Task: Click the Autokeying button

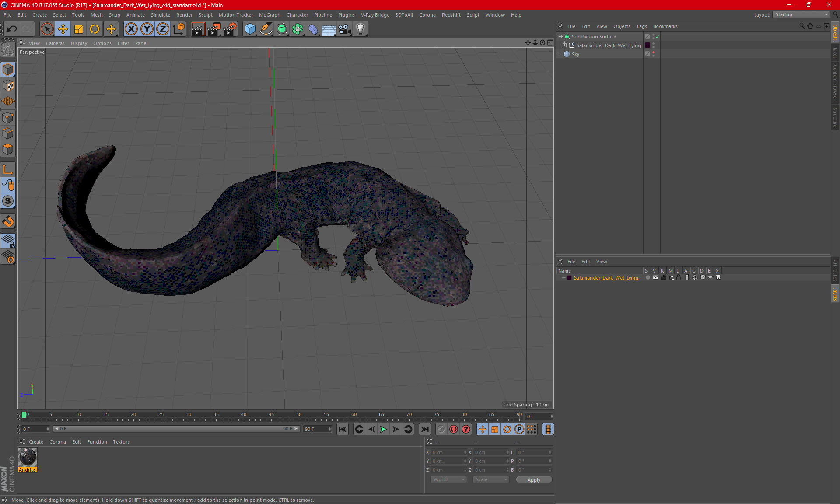Action: pyautogui.click(x=454, y=429)
